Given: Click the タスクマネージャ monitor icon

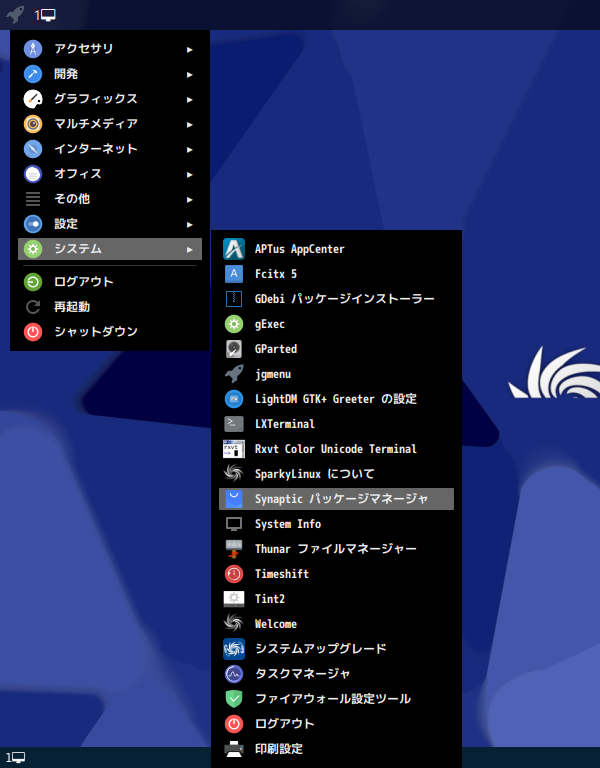Looking at the screenshot, I should (234, 673).
